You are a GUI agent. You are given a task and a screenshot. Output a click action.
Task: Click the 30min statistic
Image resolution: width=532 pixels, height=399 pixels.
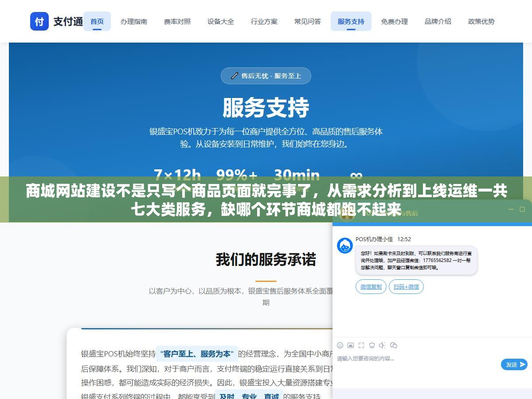[x=297, y=175]
